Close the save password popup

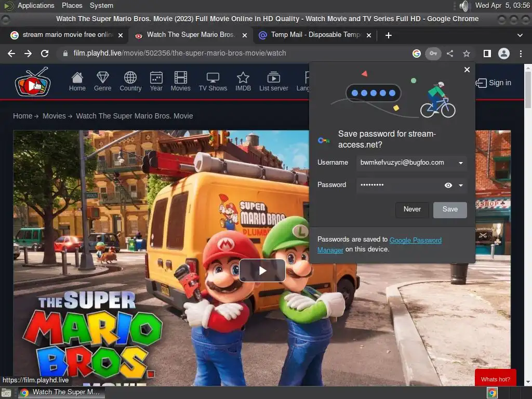467,70
